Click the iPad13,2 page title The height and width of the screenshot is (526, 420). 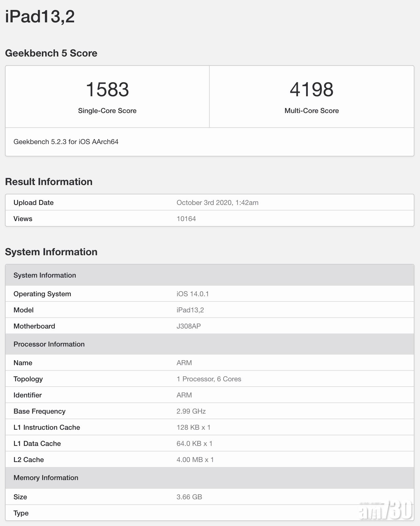[40, 16]
